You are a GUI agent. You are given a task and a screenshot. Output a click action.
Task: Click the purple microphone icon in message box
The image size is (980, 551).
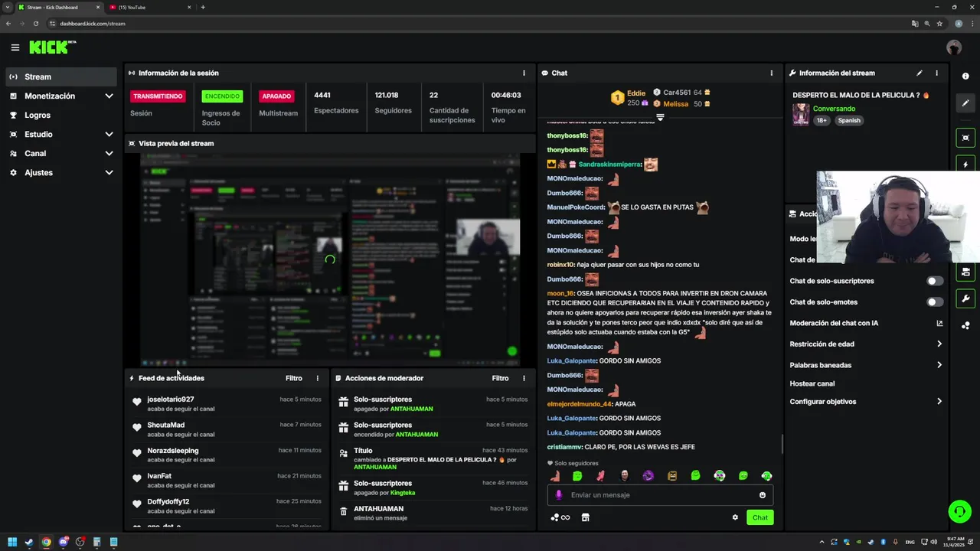[559, 495]
